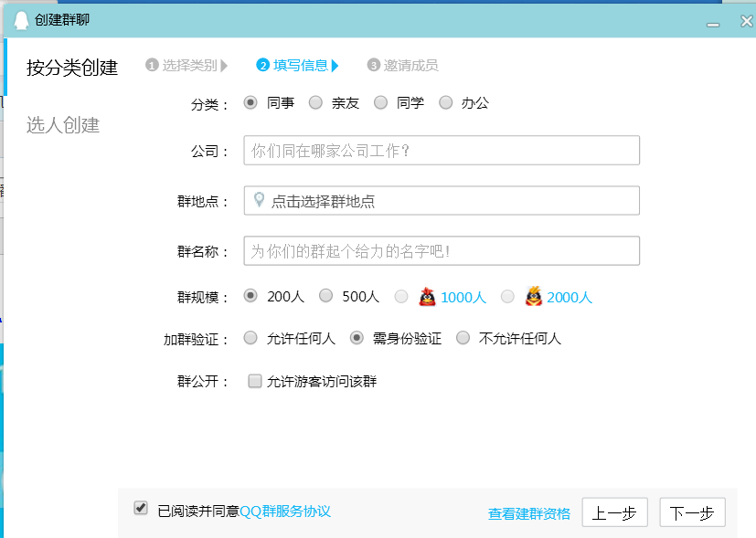The height and width of the screenshot is (538, 756).
Task: Click the 下一步 button
Action: tap(692, 512)
